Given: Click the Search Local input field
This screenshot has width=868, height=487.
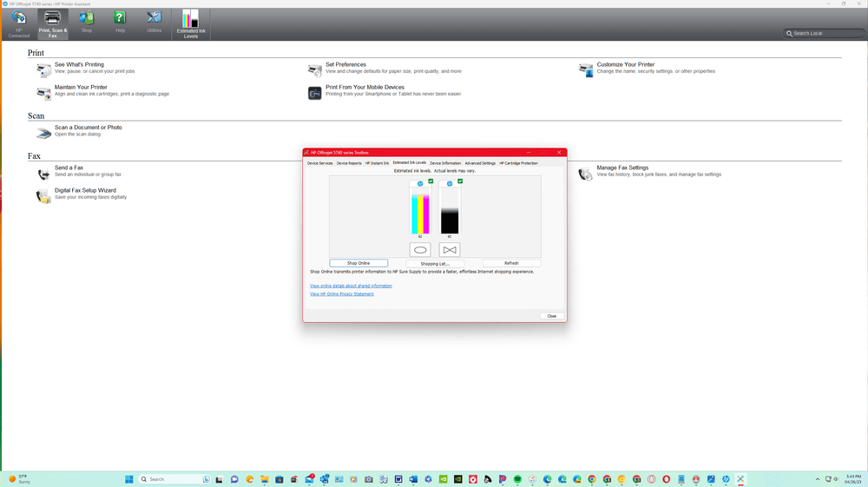Looking at the screenshot, I should pyautogui.click(x=825, y=33).
